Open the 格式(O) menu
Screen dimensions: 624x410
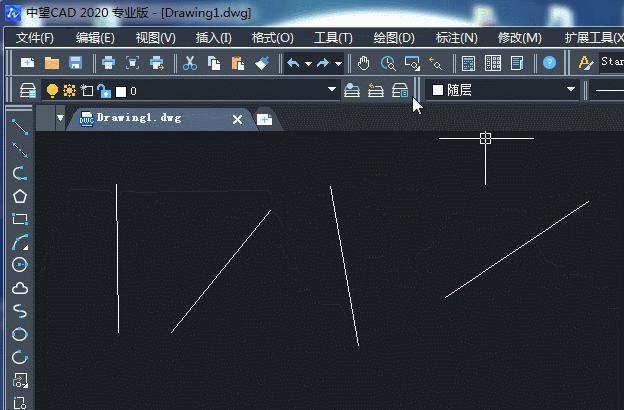(x=273, y=38)
